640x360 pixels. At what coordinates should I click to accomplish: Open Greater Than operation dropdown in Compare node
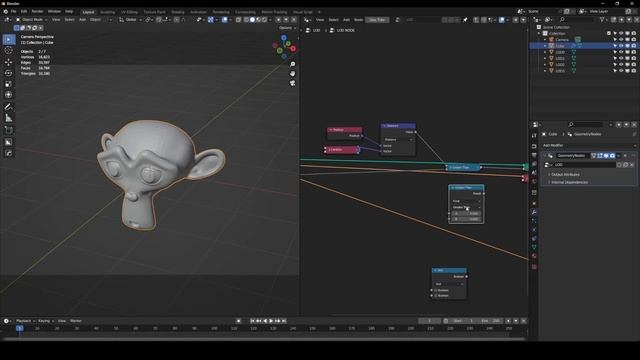coord(466,207)
